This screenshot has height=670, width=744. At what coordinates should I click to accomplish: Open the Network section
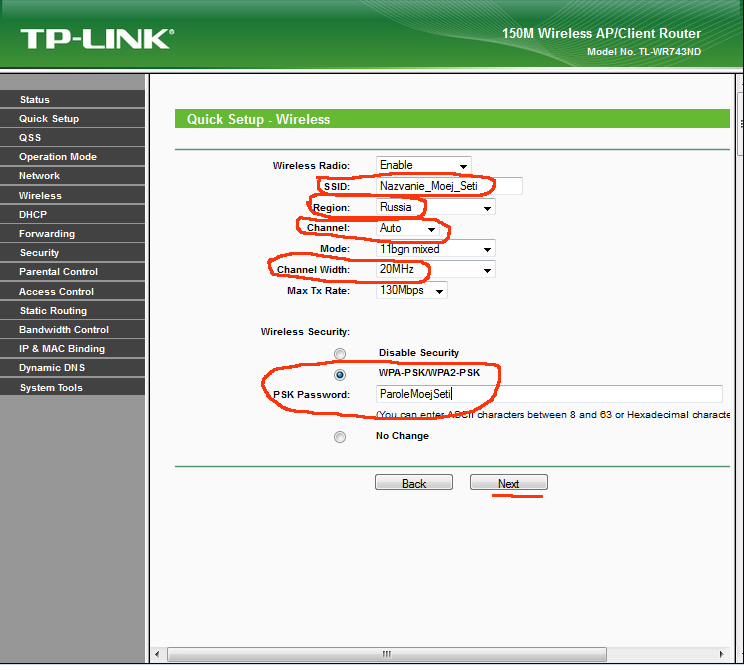point(73,176)
